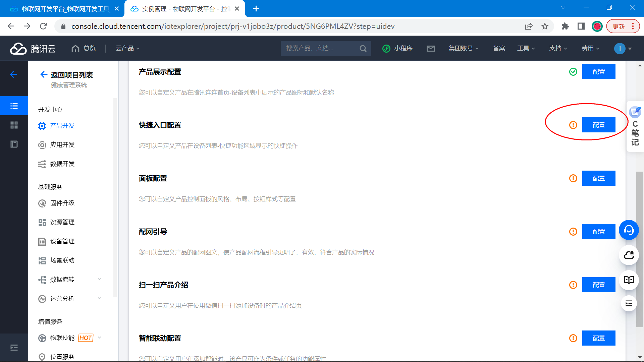The image size is (644, 362).
Task: Collapse navigation with the blue back arrow
Action: (14, 74)
